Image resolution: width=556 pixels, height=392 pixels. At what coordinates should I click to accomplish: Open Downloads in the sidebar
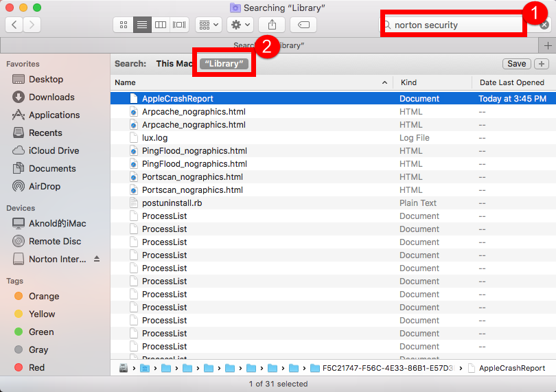[x=51, y=97]
